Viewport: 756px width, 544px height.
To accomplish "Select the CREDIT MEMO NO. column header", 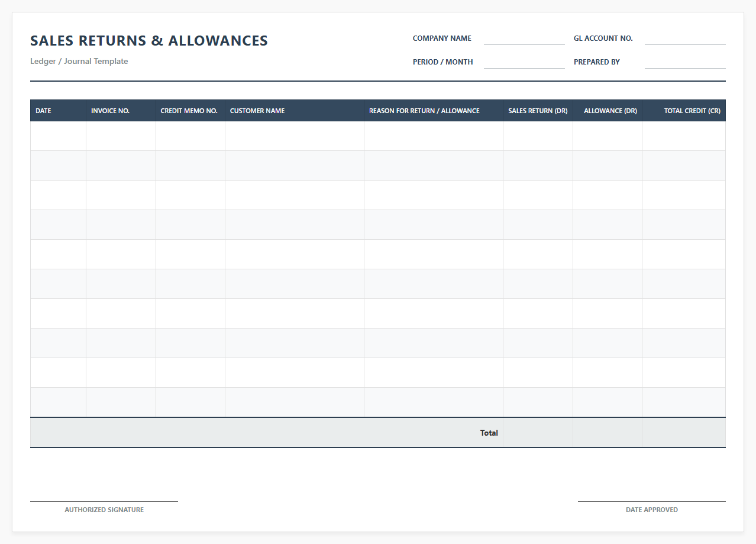I will pos(190,111).
